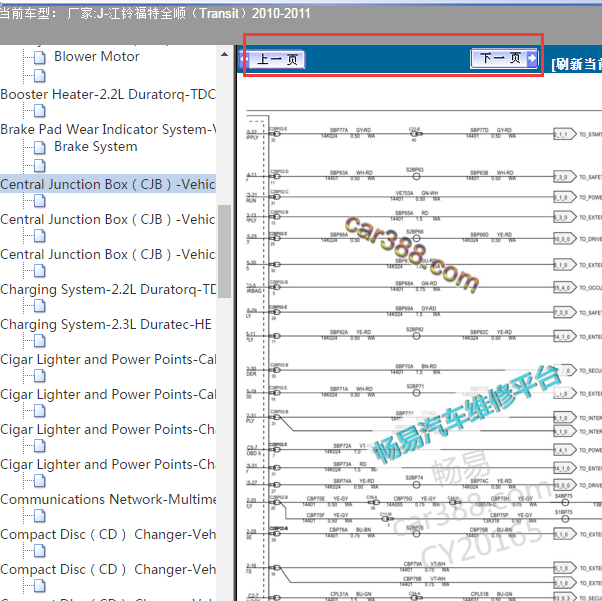Select Blower Motor in the tree
Viewport: 602px width, 601px height.
pos(97,56)
